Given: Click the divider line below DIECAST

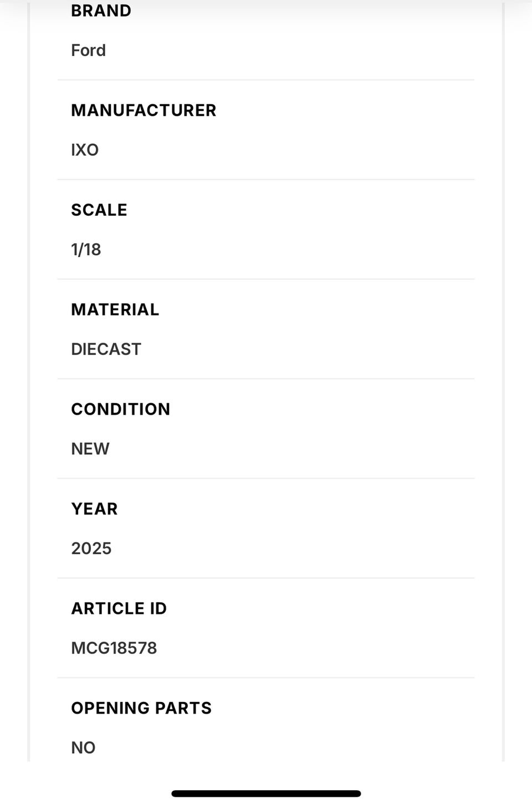Looking at the screenshot, I should [266, 379].
